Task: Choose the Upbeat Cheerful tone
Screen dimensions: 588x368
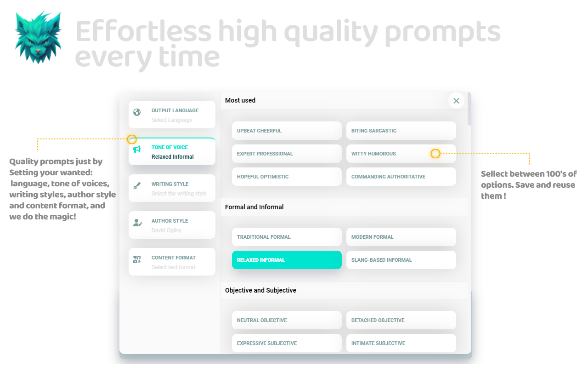Action: (287, 131)
